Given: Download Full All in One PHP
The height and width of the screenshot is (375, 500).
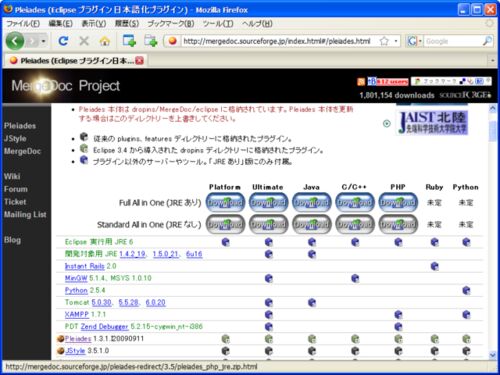Looking at the screenshot, I should pyautogui.click(x=398, y=202).
